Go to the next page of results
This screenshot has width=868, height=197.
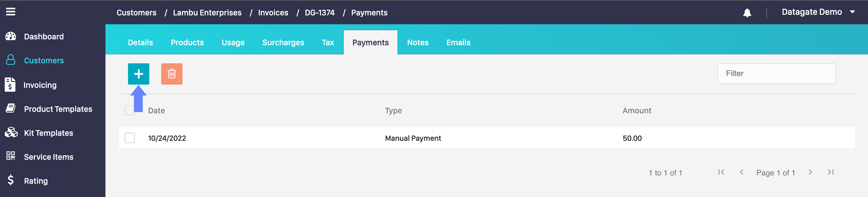811,172
